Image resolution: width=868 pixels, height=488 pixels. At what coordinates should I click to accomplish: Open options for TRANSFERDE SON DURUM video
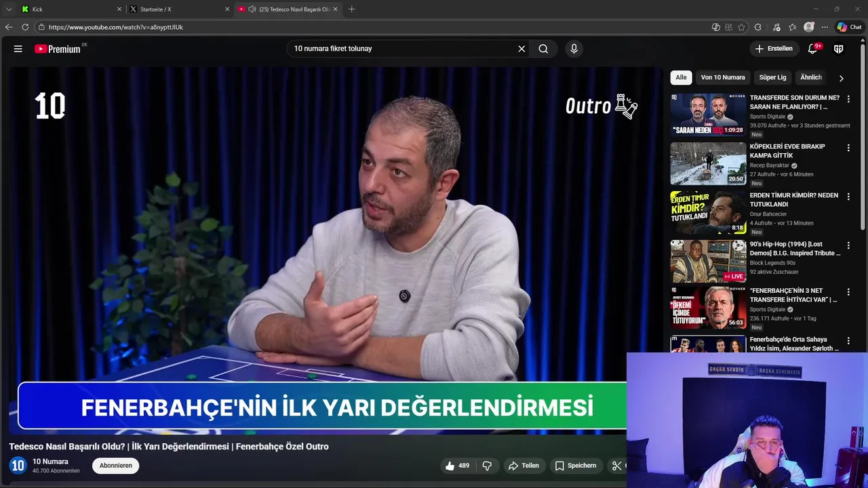click(x=848, y=99)
